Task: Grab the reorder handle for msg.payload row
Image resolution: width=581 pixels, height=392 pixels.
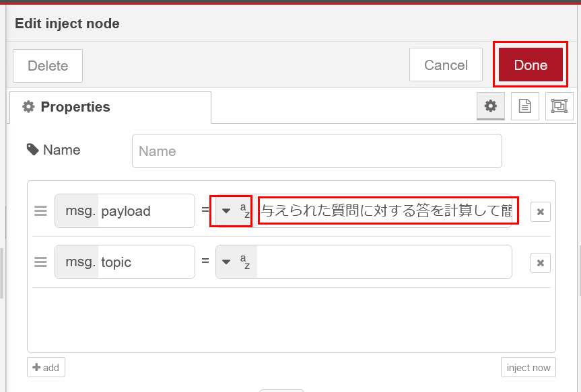Action: click(40, 211)
